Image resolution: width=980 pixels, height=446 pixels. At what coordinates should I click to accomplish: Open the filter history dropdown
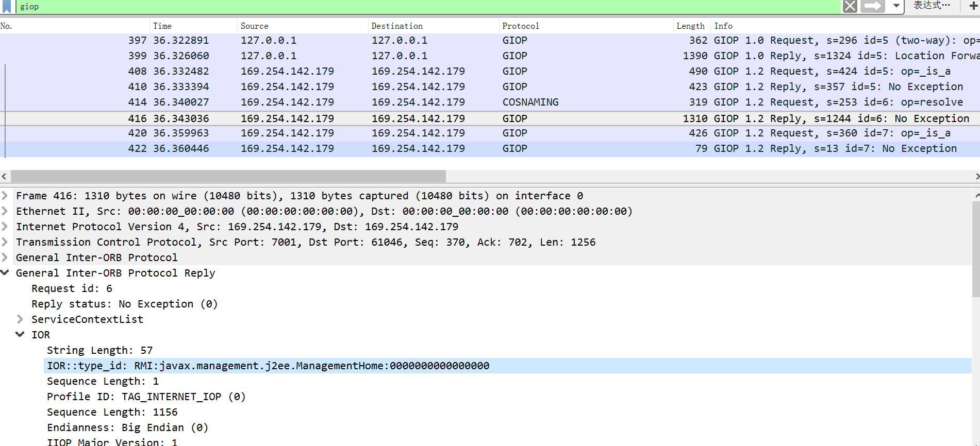click(896, 6)
